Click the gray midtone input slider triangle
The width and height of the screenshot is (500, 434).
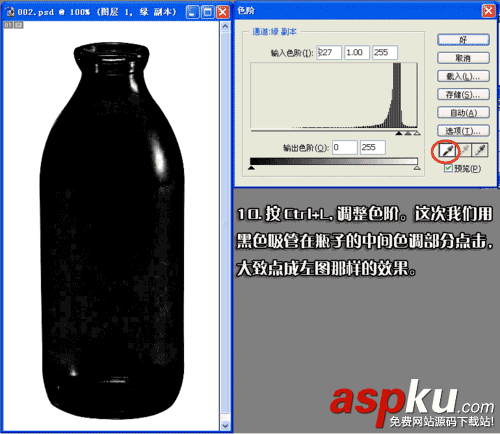coord(408,133)
